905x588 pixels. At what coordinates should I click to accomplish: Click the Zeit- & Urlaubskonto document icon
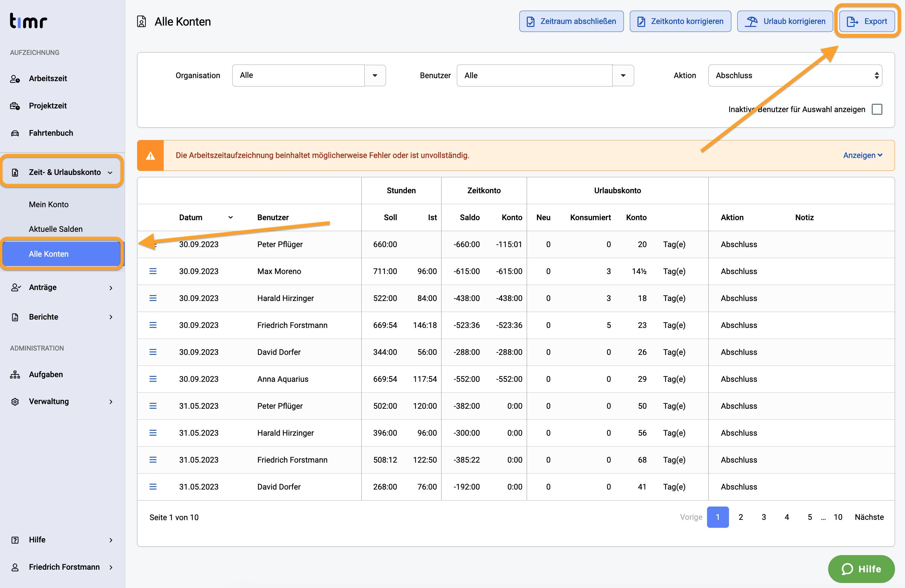pos(15,173)
